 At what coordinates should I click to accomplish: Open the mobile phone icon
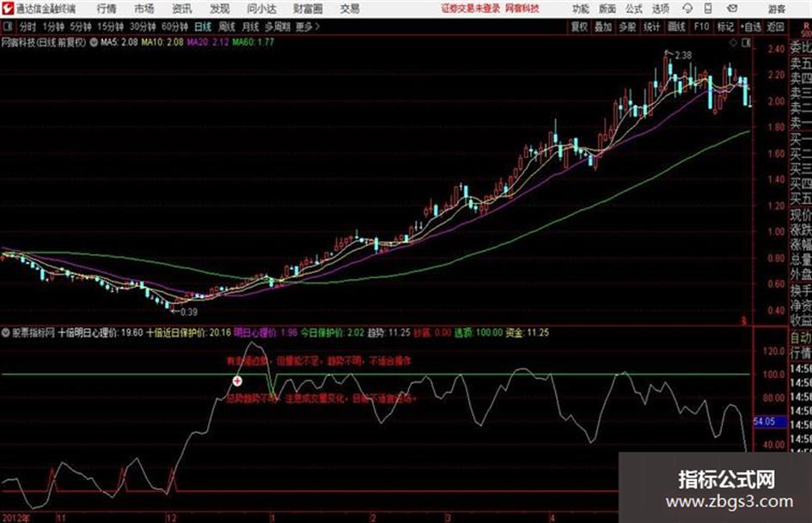tap(708, 9)
